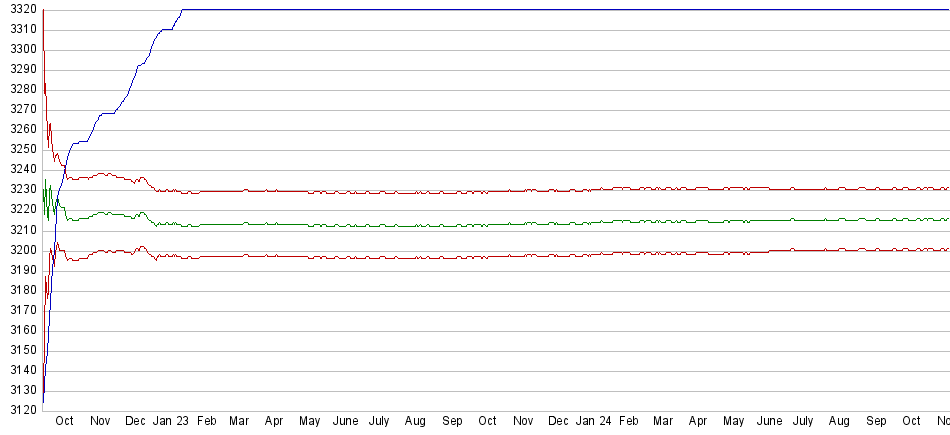Click the "Jan 23" x-axis label
The width and height of the screenshot is (950, 435).
tap(172, 422)
